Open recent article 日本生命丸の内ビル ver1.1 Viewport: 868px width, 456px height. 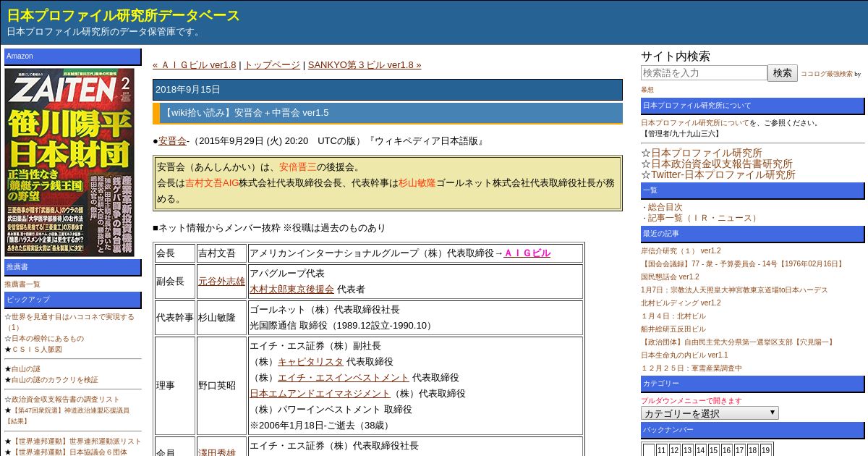tap(684, 355)
